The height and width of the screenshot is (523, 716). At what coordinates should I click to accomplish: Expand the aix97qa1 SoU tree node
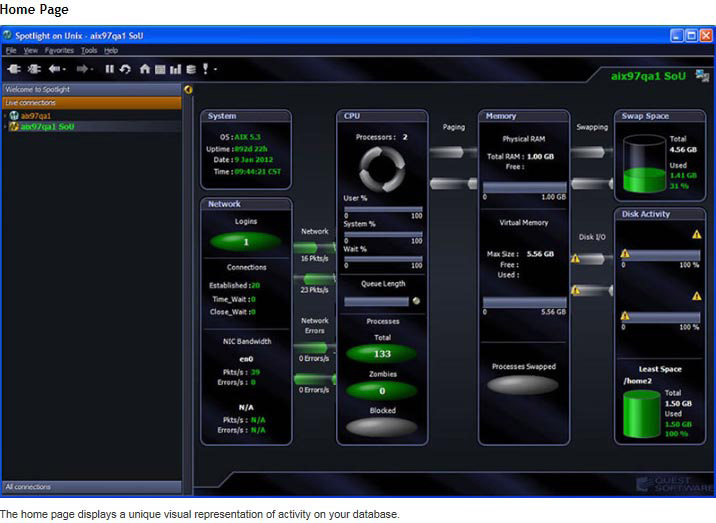5,127
